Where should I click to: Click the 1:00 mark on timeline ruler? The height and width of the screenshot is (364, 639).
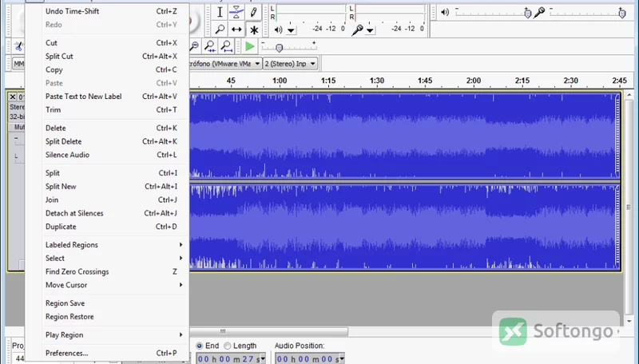[280, 81]
